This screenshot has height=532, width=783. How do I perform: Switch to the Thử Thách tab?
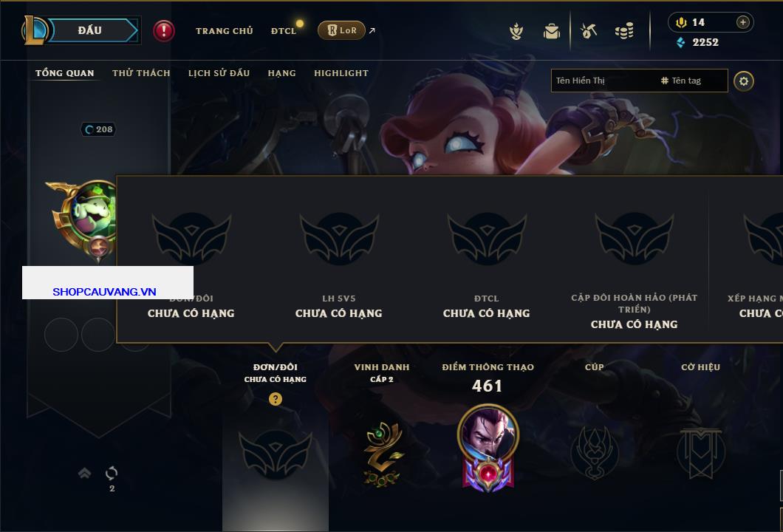[x=141, y=73]
